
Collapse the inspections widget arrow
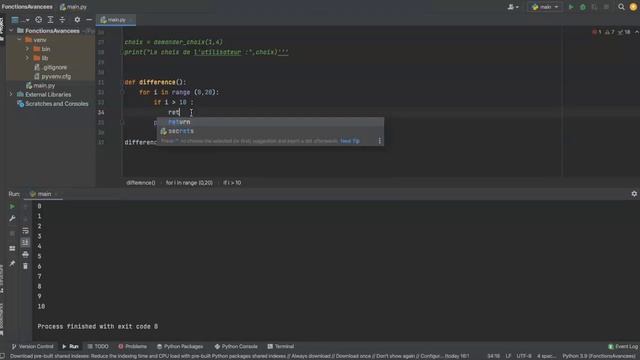point(636,32)
